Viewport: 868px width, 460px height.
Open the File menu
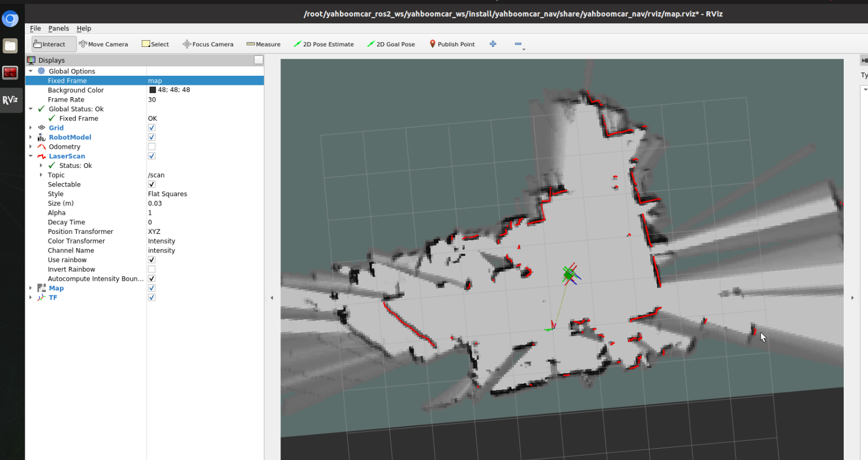35,28
